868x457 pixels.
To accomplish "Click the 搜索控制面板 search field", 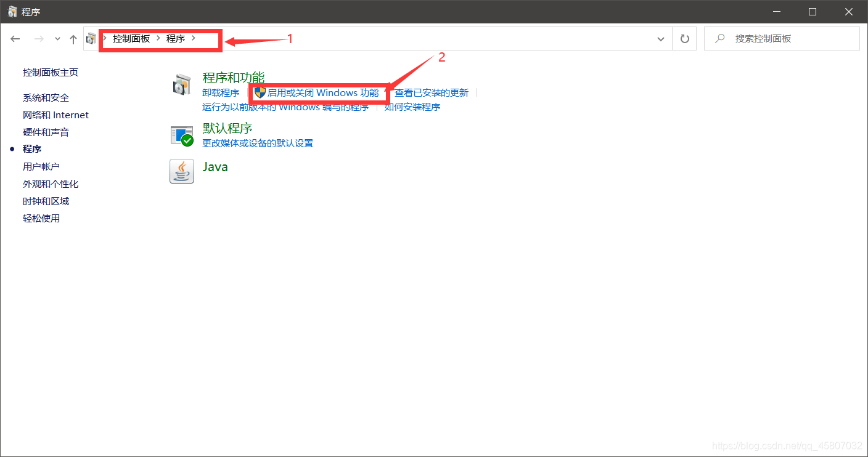I will [782, 38].
